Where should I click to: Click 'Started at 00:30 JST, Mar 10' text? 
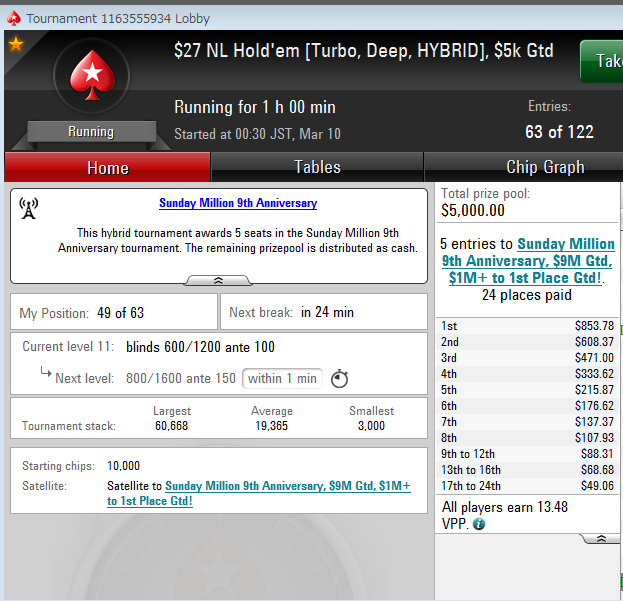point(257,134)
